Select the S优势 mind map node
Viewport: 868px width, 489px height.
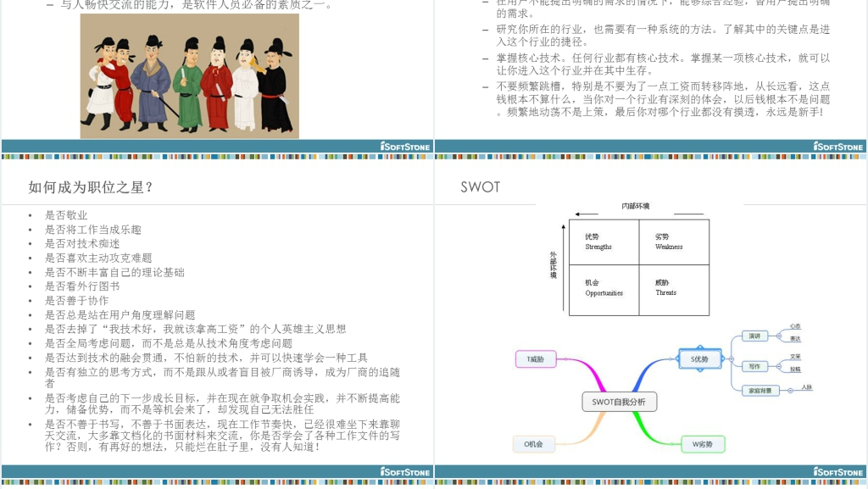(699, 359)
